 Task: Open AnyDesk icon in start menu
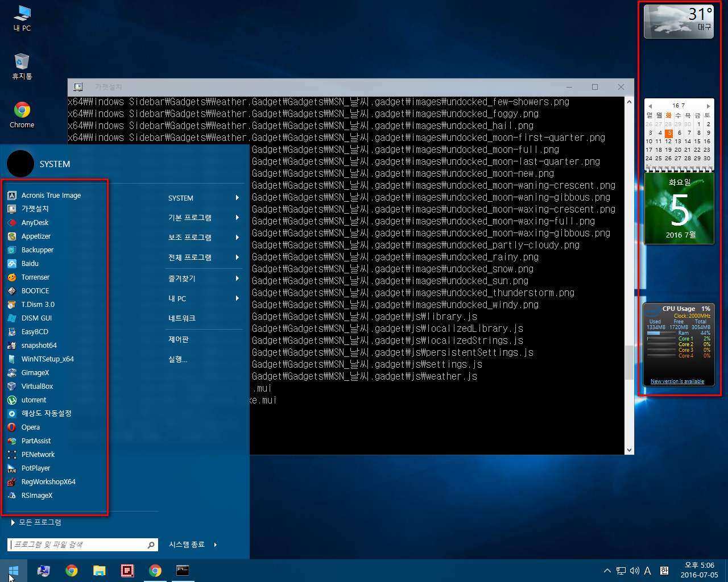pyautogui.click(x=12, y=223)
